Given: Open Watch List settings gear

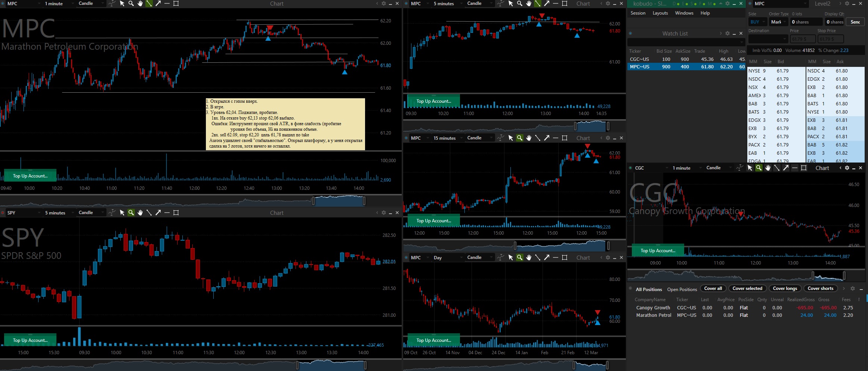Looking at the screenshot, I should click(x=728, y=33).
